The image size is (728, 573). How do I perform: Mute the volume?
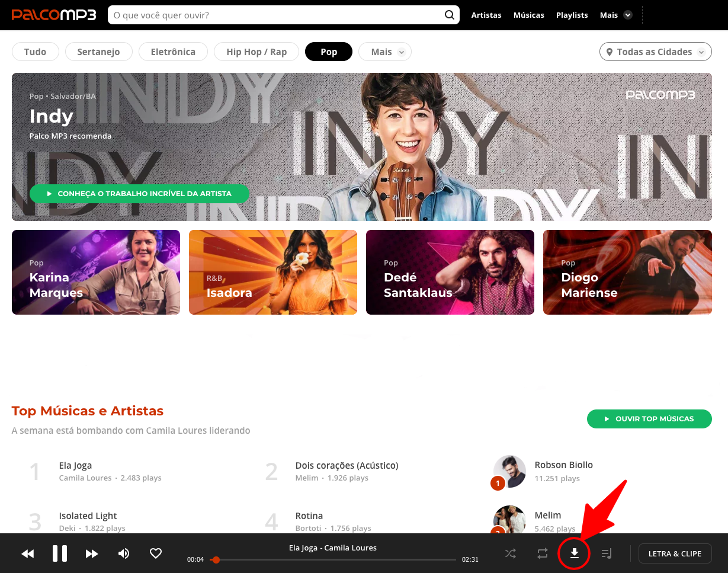124,553
